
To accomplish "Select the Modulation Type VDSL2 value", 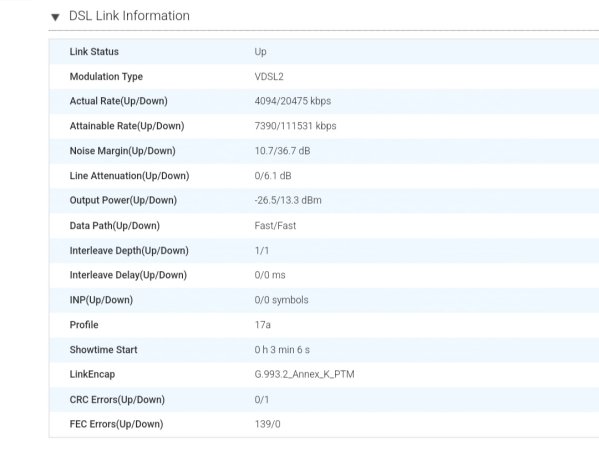I will pos(269,76).
